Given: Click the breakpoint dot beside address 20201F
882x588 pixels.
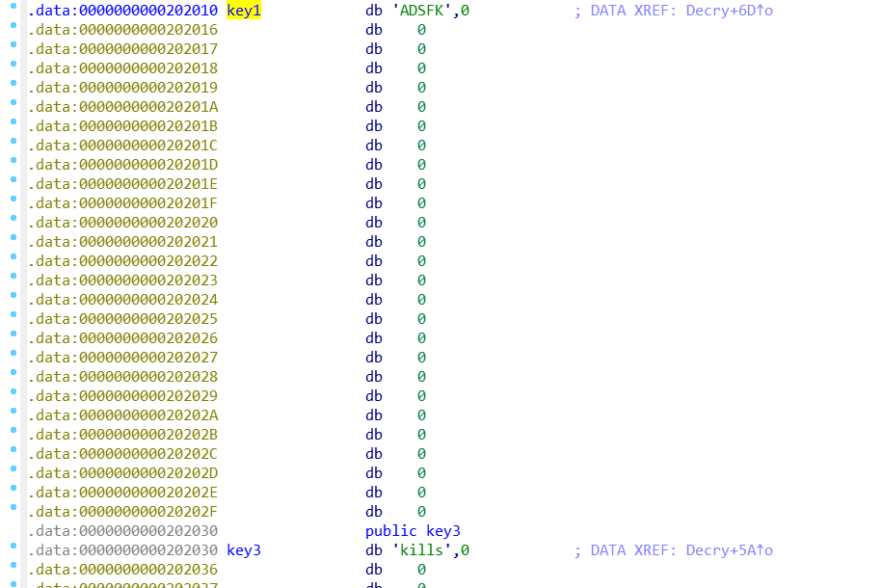Looking at the screenshot, I should (x=13, y=198).
